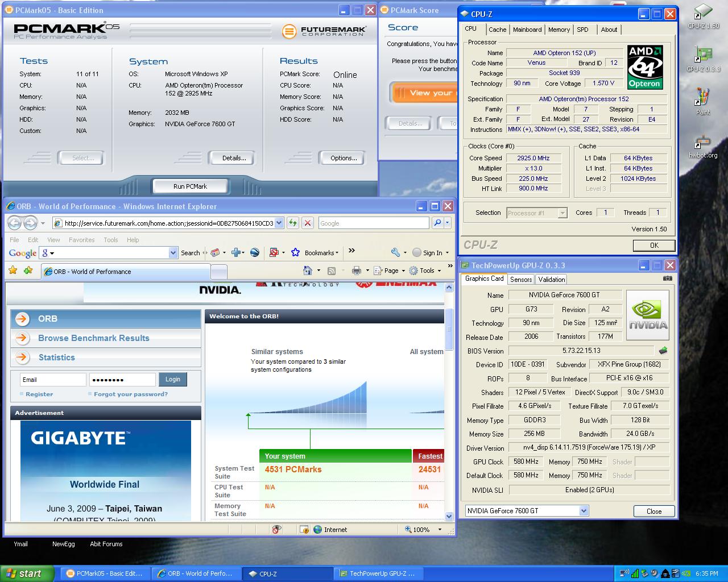Open the File menu in IE
Image resolution: width=728 pixels, height=582 pixels.
tap(14, 240)
